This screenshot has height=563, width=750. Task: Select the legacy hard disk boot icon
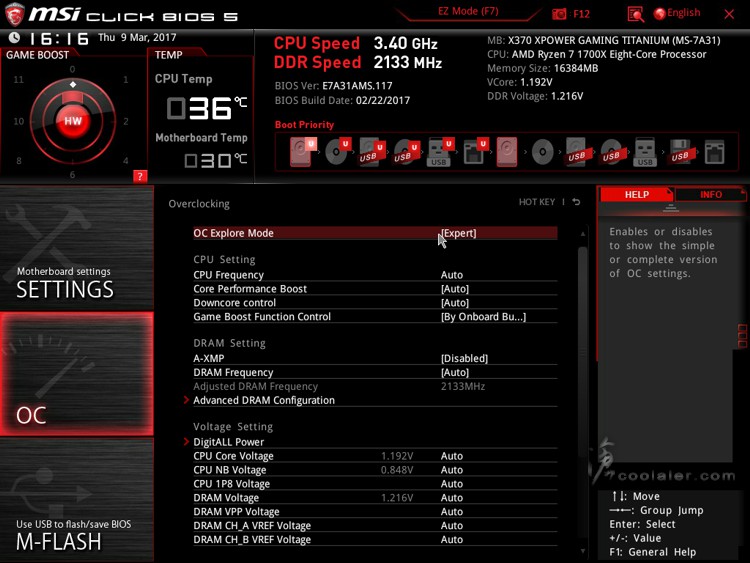(x=507, y=152)
